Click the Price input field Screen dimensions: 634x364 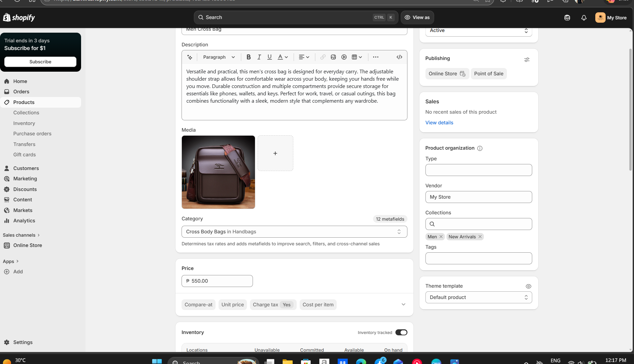(217, 281)
